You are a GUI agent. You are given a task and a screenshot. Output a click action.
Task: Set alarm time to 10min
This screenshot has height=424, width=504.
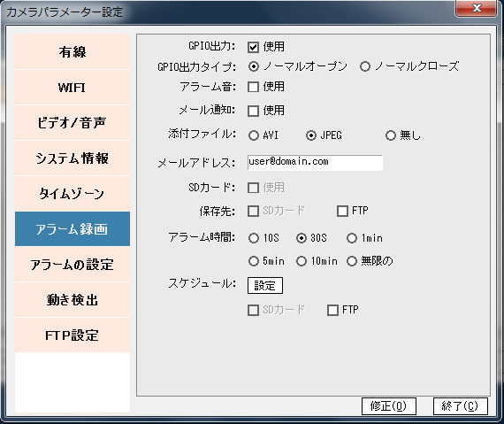click(x=302, y=261)
